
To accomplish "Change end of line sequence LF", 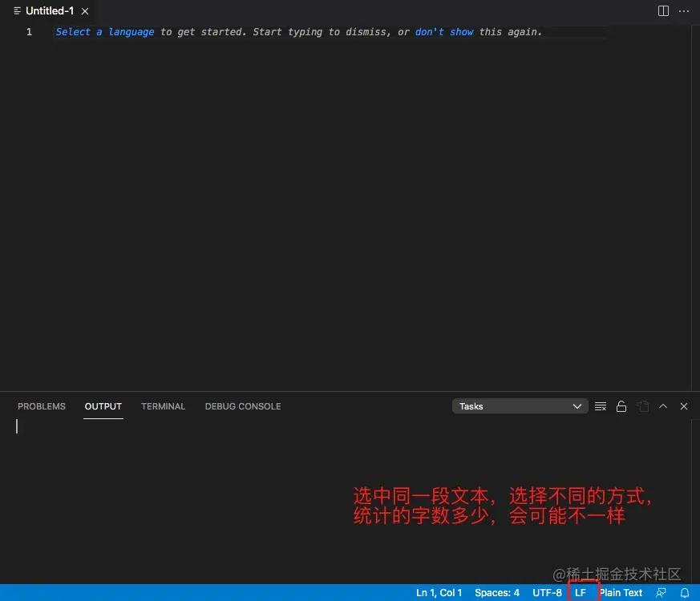I will (580, 592).
